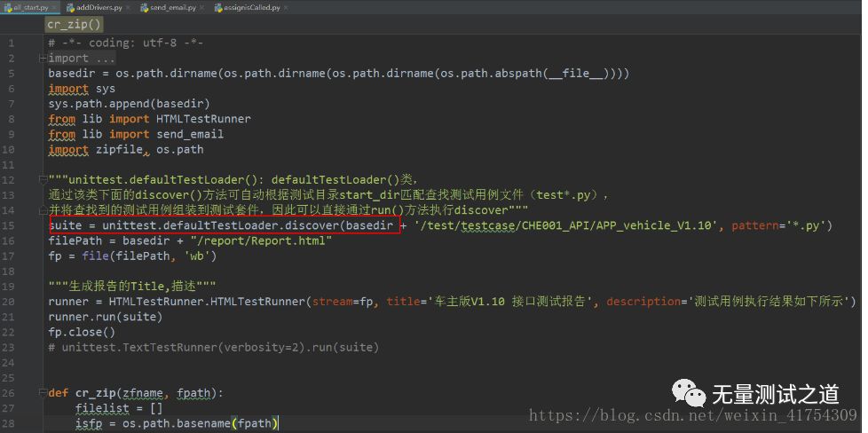Click the Python file icon on addDrivers.py tab
This screenshot has width=868, height=433.
click(x=70, y=8)
